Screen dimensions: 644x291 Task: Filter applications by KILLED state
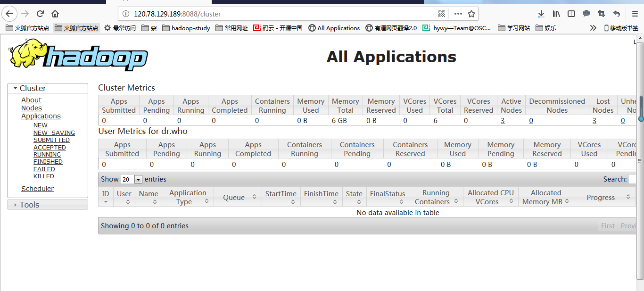(x=44, y=176)
